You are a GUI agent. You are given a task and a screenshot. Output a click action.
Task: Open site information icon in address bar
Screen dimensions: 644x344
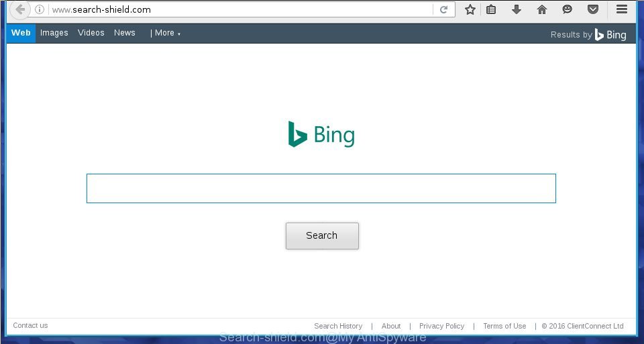tap(40, 9)
